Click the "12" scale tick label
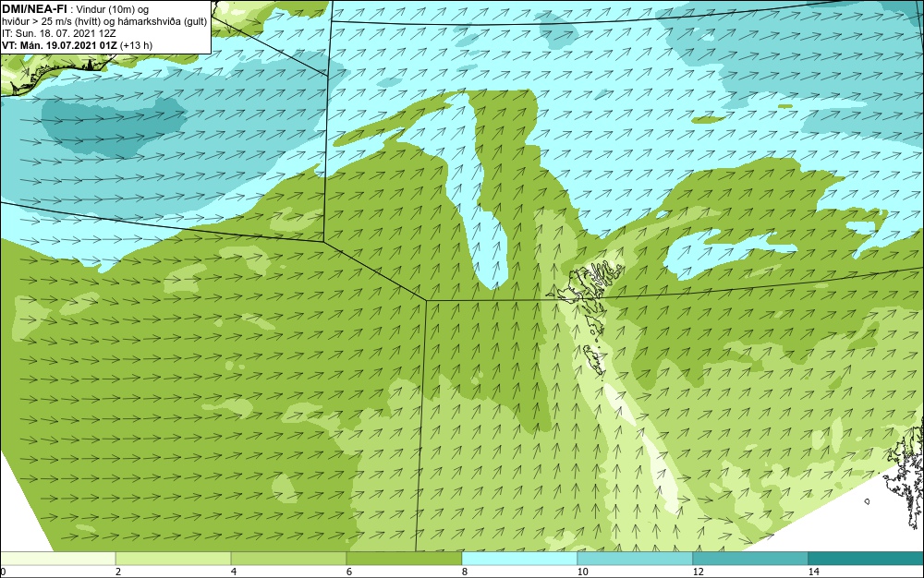 (x=698, y=572)
